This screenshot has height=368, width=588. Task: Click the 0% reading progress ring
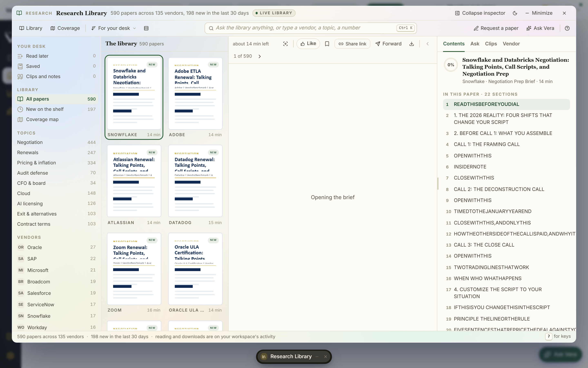[451, 65]
